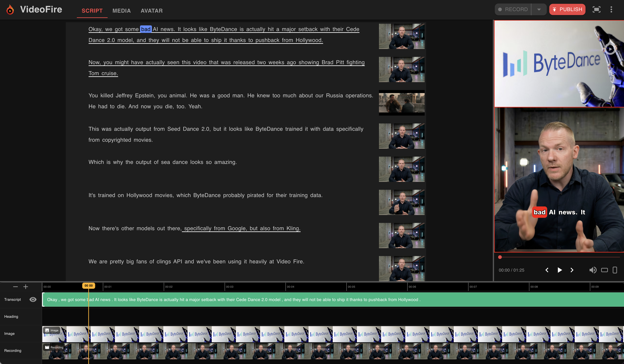The width and height of the screenshot is (624, 364).
Task: Click the highlighted word "bad" in script
Action: pos(146,29)
